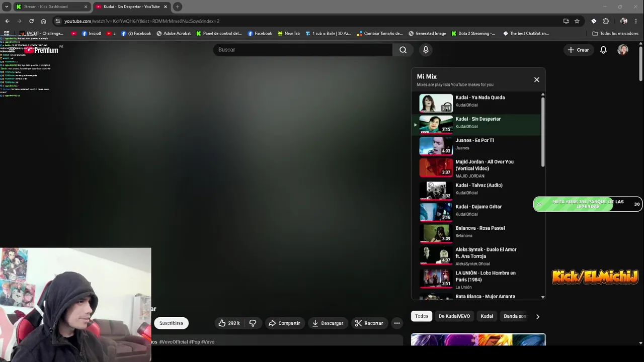Open Majid Jordan - All Over You video

pos(476,168)
